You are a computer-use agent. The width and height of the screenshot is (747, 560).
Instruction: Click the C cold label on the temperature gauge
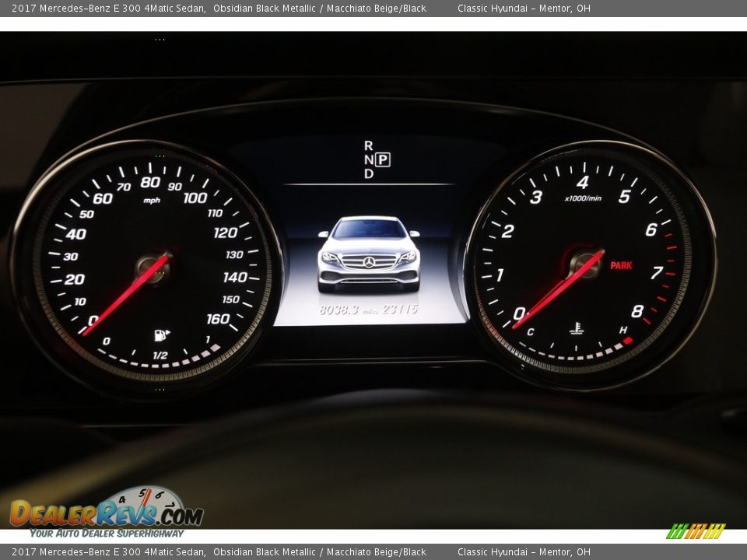(x=530, y=332)
